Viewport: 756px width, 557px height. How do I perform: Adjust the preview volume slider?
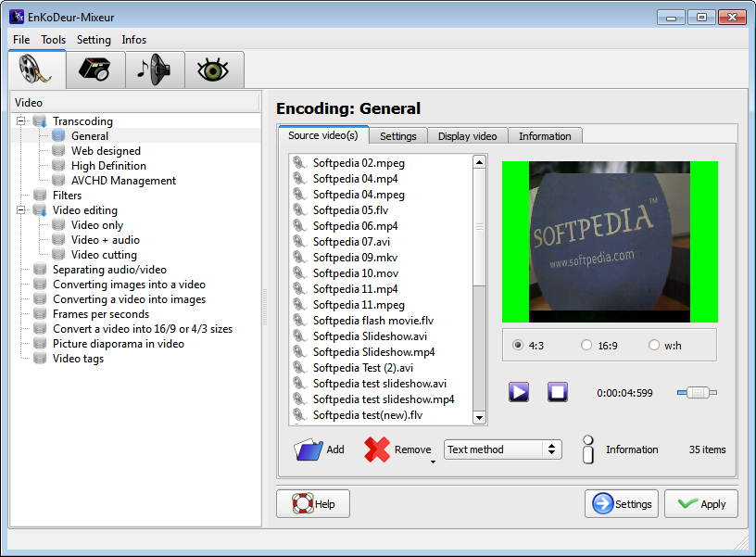click(698, 393)
